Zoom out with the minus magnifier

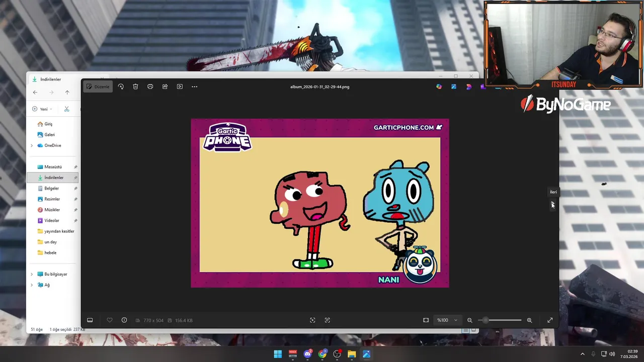click(469, 320)
